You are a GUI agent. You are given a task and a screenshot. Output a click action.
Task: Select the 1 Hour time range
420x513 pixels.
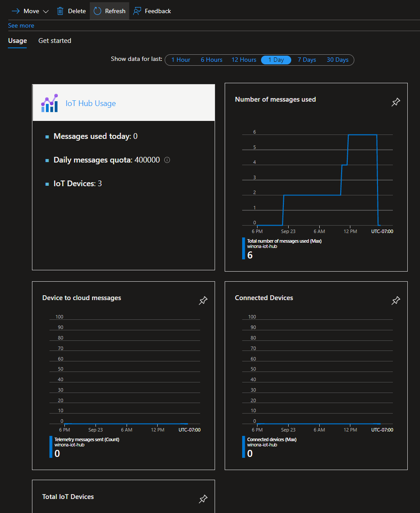[x=180, y=60]
